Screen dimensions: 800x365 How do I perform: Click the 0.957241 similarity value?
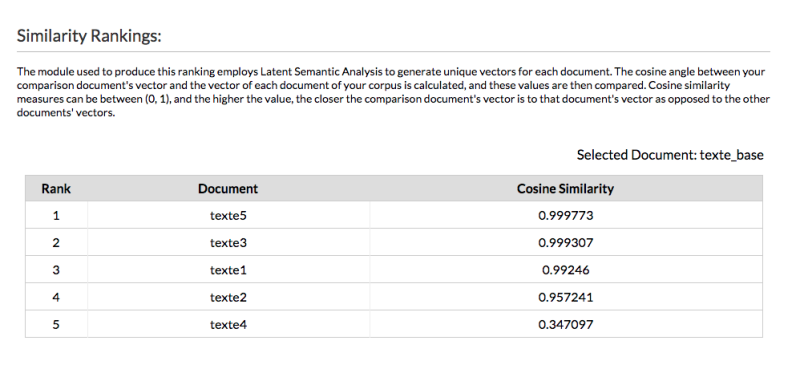[565, 297]
